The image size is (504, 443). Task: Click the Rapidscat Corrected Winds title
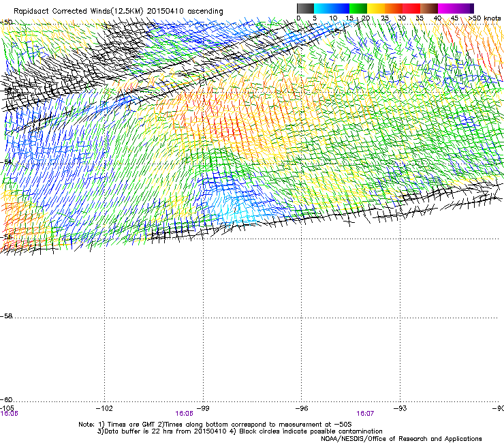click(119, 12)
